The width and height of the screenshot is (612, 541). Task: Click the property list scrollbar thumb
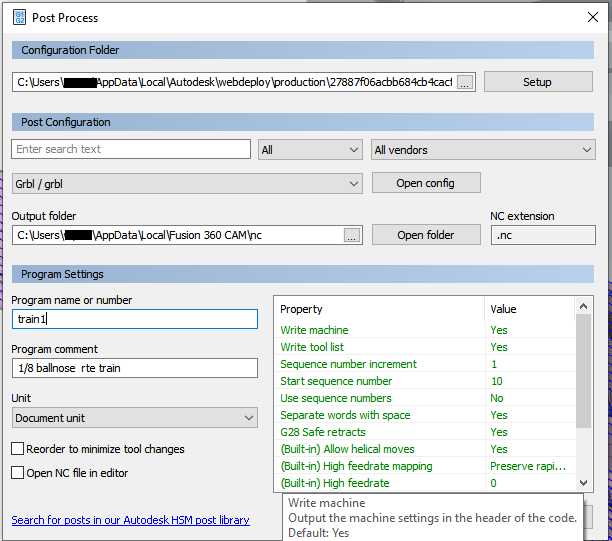pos(583,371)
